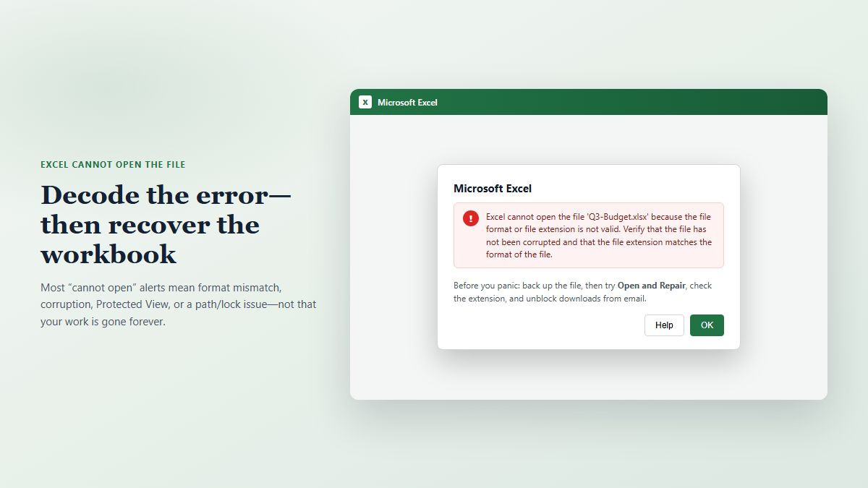The height and width of the screenshot is (488, 868).
Task: Click the OK button in the dialog
Action: tap(707, 325)
